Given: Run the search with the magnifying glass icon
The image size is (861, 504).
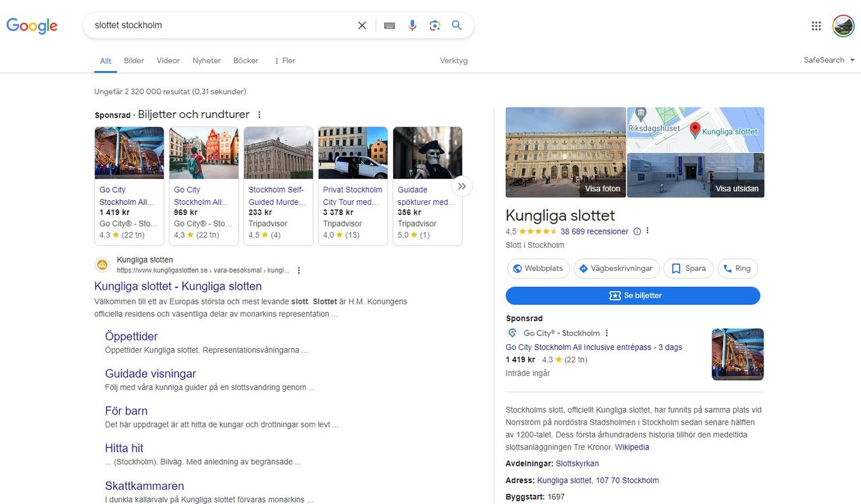Looking at the screenshot, I should (457, 25).
